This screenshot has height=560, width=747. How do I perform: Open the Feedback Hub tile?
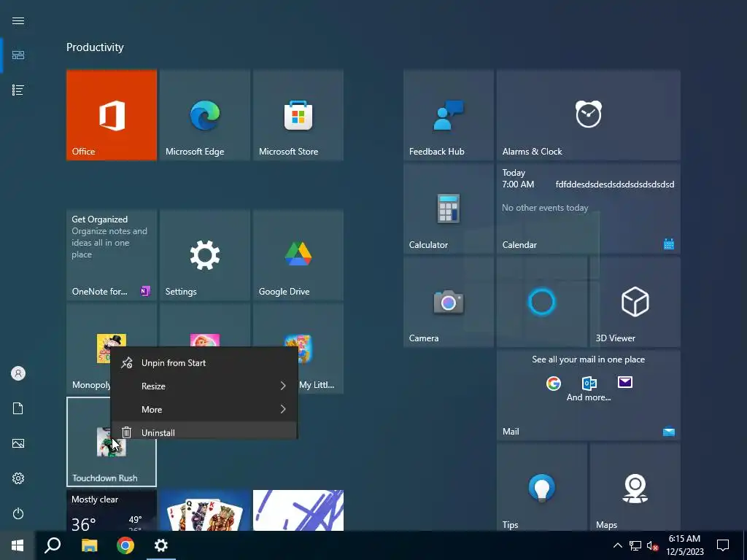(449, 114)
